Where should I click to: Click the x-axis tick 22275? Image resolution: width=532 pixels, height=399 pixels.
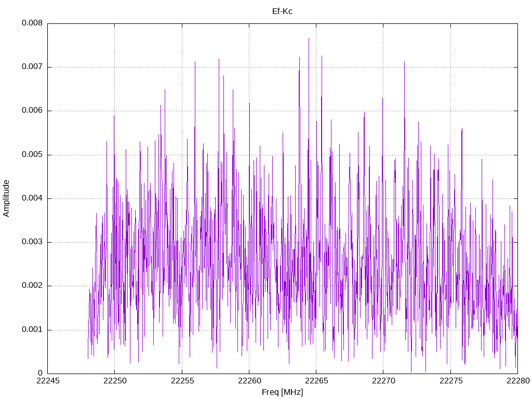pyautogui.click(x=450, y=381)
